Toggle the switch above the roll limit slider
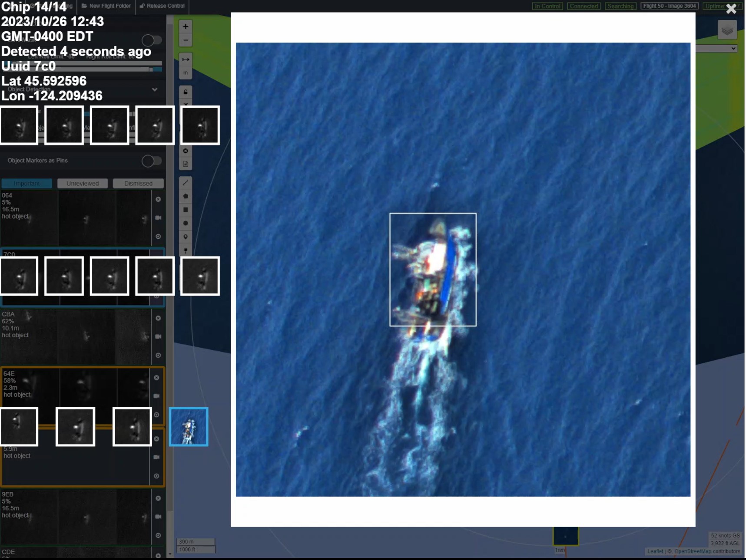 (x=152, y=40)
